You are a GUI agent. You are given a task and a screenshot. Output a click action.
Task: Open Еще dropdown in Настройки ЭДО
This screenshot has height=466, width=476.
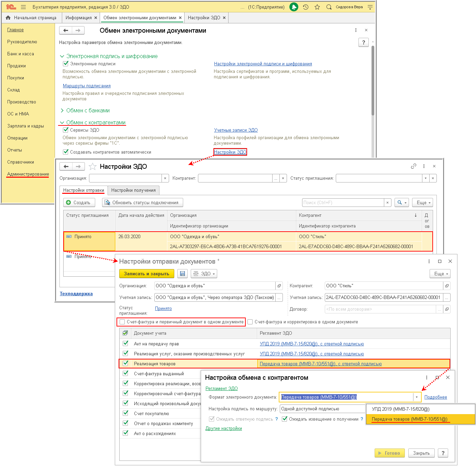point(423,203)
